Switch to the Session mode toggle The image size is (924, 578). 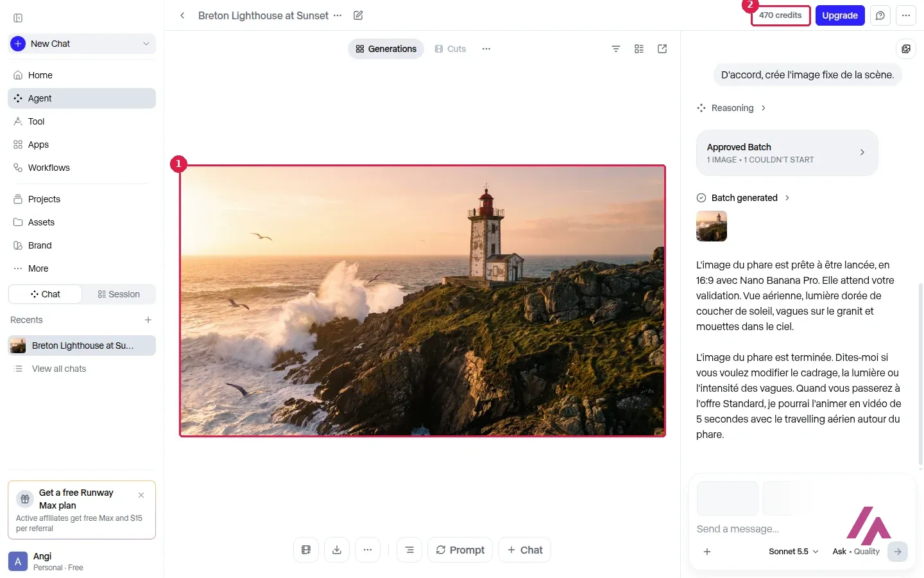coord(119,294)
